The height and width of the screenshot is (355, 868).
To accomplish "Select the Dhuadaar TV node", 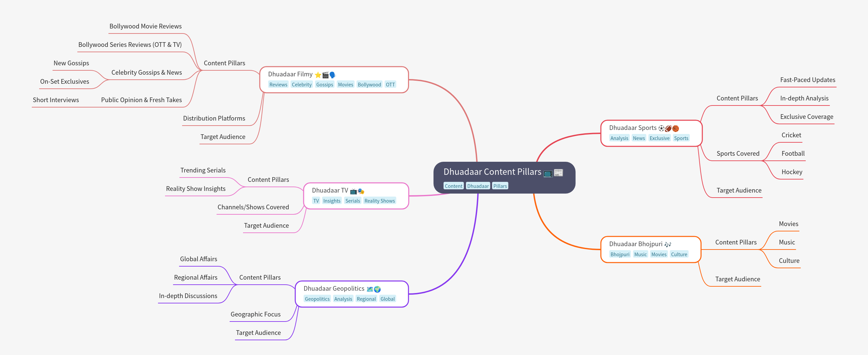I will (x=356, y=196).
